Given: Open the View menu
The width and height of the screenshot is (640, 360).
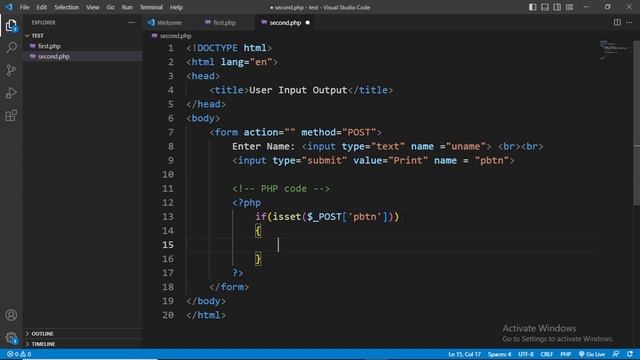Looking at the screenshot, I should click(x=93, y=7).
